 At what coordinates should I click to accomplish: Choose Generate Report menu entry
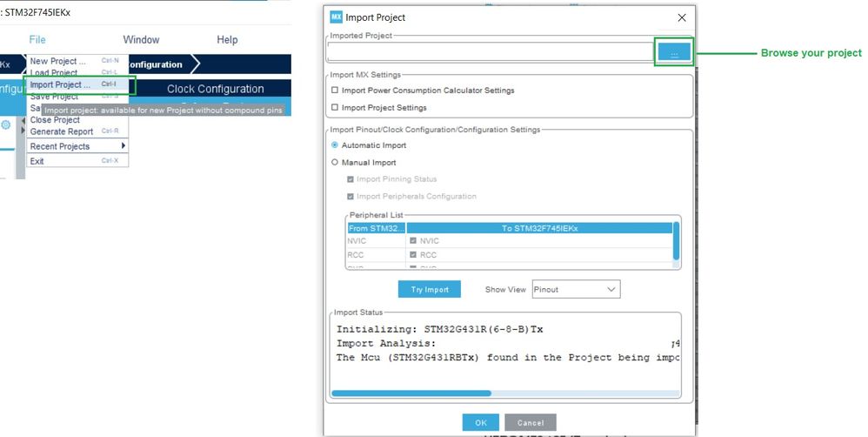[x=77, y=131]
